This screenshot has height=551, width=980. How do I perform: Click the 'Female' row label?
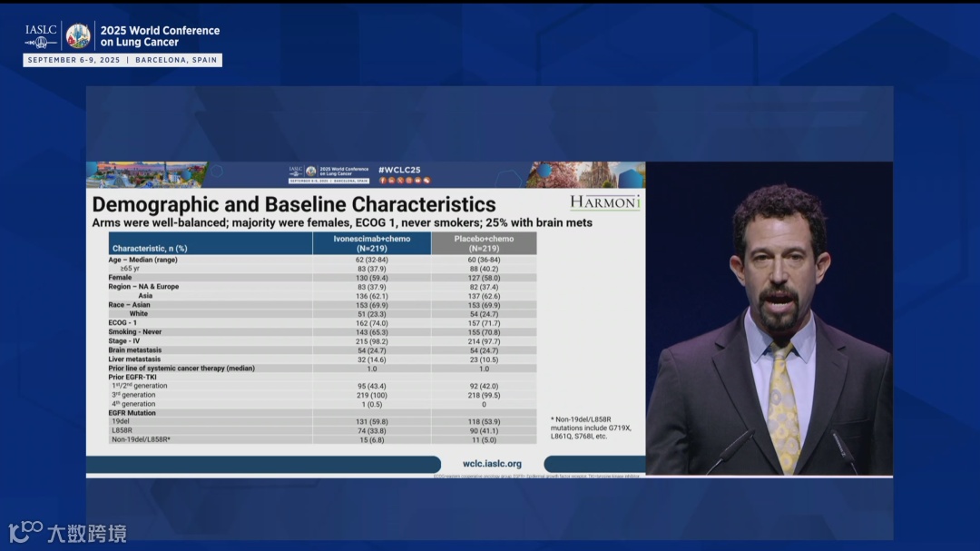coord(120,277)
